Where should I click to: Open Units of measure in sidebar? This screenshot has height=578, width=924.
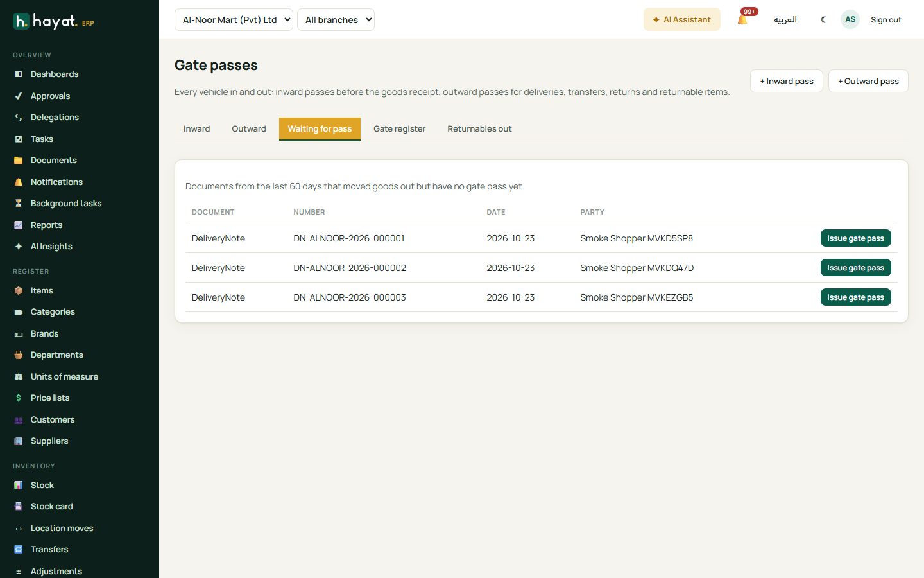tap(64, 376)
